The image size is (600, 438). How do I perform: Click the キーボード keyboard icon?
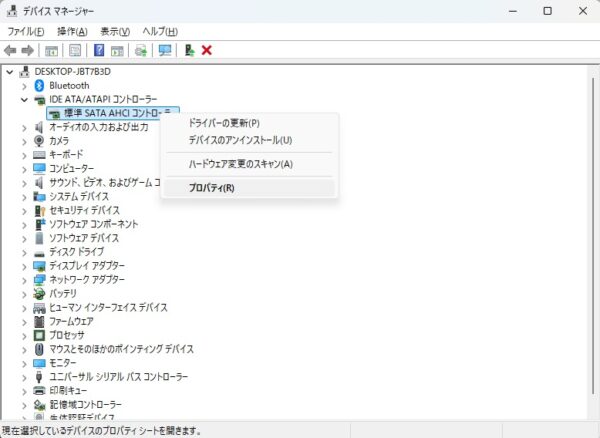(x=39, y=155)
